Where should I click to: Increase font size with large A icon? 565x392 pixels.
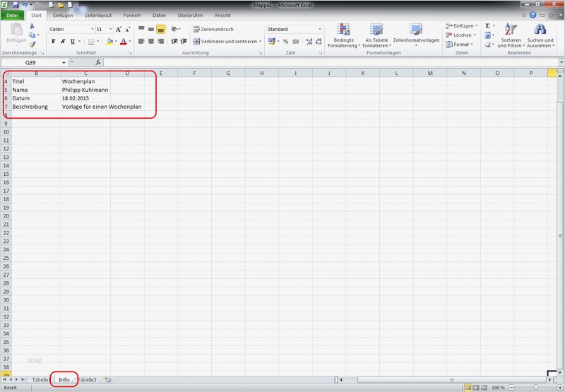pyautogui.click(x=119, y=29)
